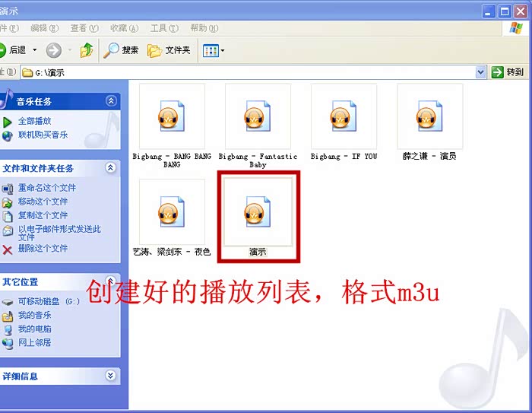The width and height of the screenshot is (532, 413).
Task: Open the address bar dropdown arrow
Action: tap(480, 72)
